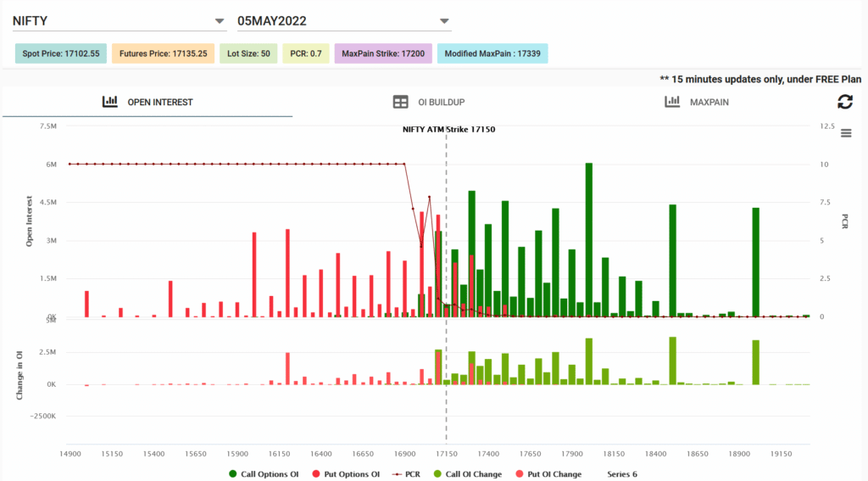Image resolution: width=868 pixels, height=481 pixels.
Task: Click the 17150 x-axis strike label
Action: [446, 454]
